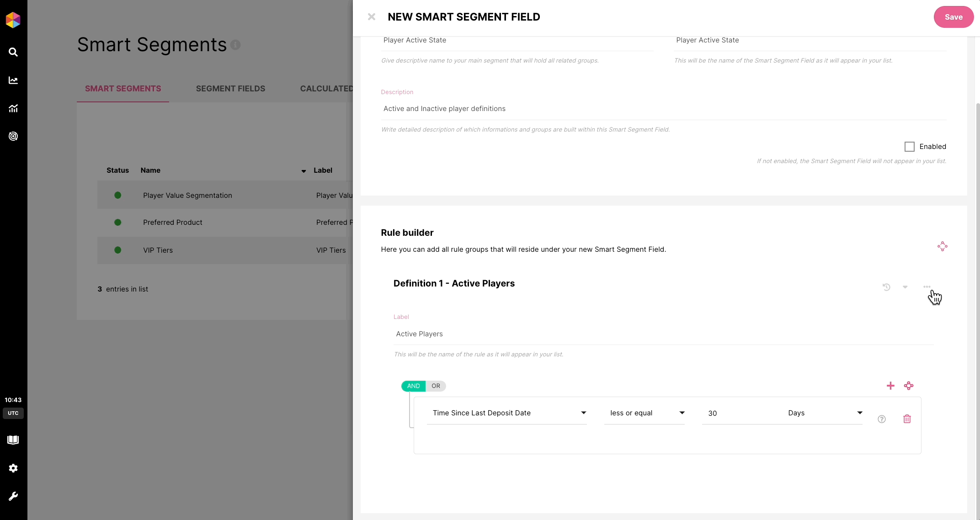Click the history revert icon for Definition 1

[x=886, y=287]
